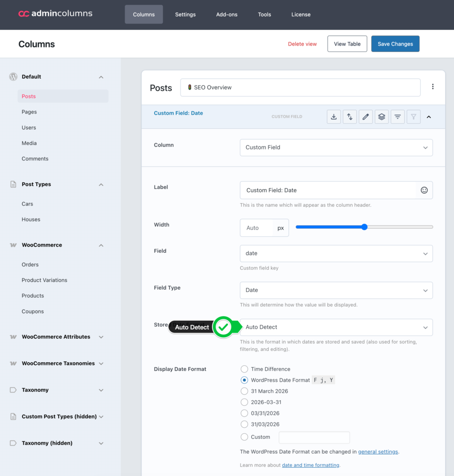This screenshot has width=454, height=476.
Task: Click the Width slider handle
Action: (x=364, y=227)
